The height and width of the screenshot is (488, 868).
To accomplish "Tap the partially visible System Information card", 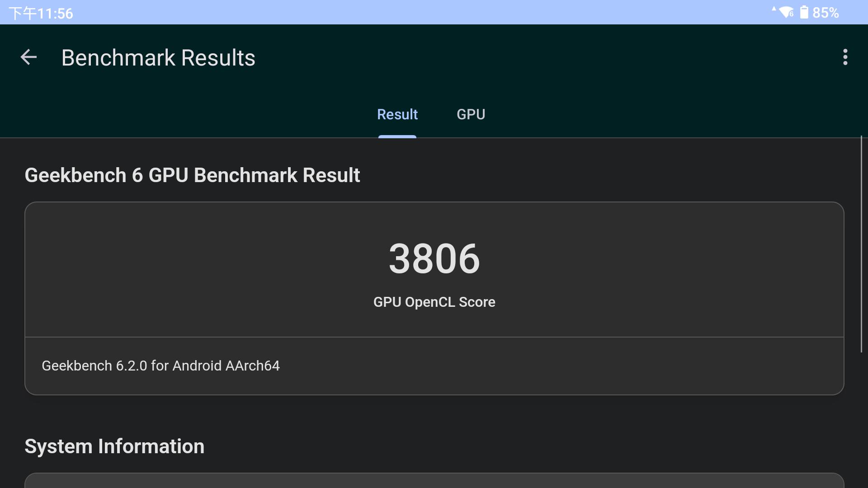I will pos(434,481).
